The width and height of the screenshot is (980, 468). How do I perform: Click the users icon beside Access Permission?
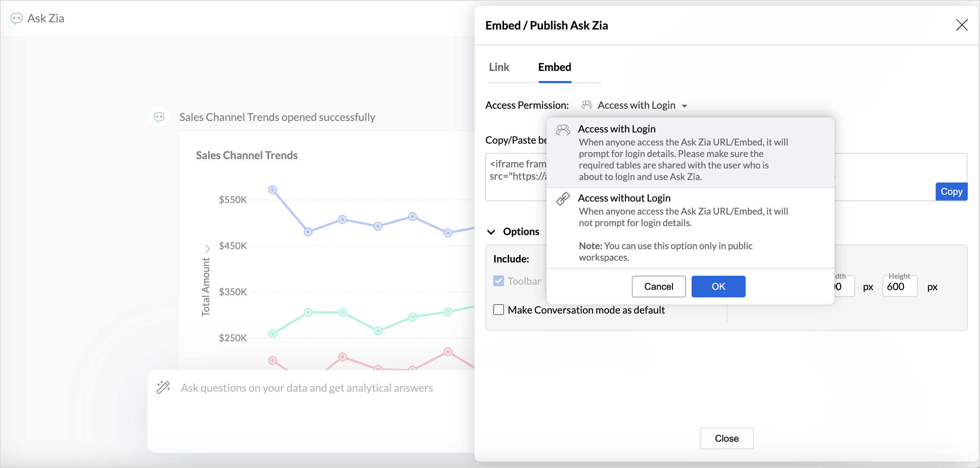pos(586,105)
